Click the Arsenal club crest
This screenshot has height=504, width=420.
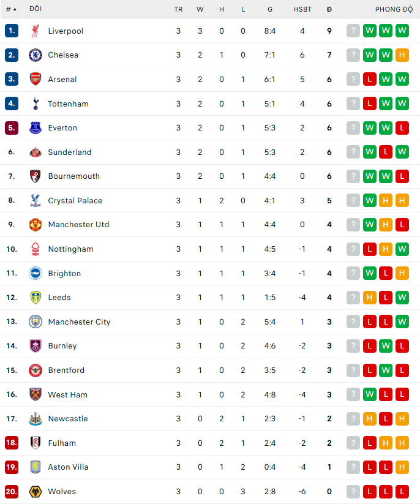pos(36,79)
